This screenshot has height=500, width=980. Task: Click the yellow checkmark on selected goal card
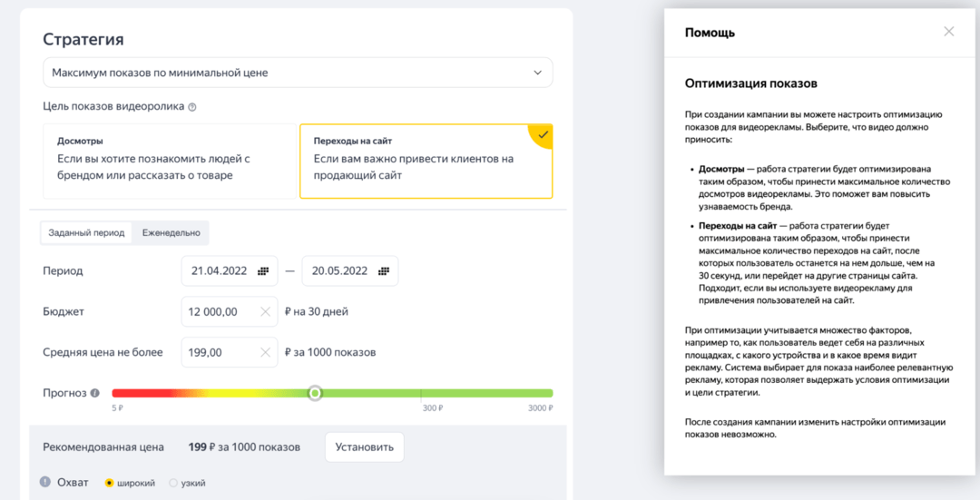pos(544,134)
